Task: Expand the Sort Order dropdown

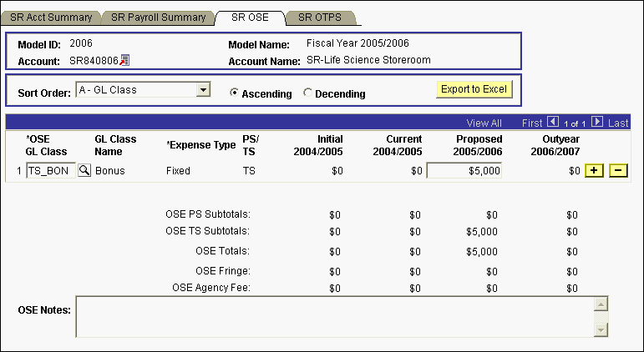Action: click(x=202, y=89)
